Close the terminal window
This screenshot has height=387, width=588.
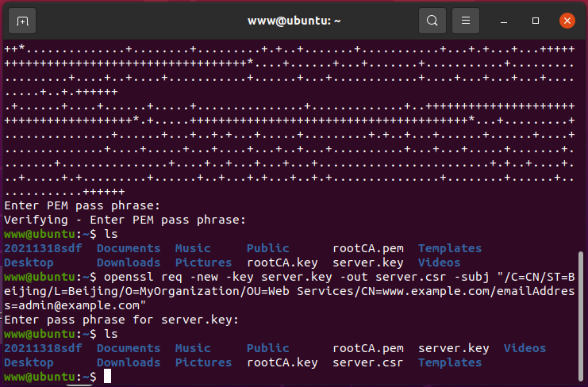(567, 21)
